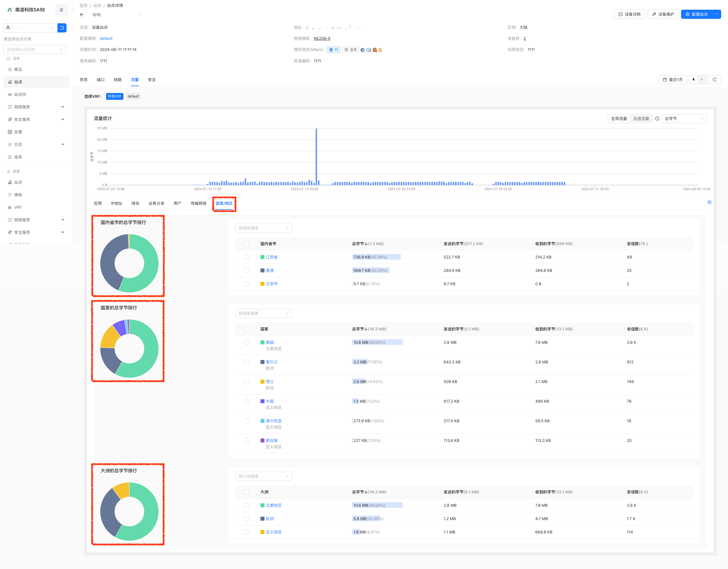Open the 澳大利亚 country link
728x569 pixels.
tap(274, 421)
